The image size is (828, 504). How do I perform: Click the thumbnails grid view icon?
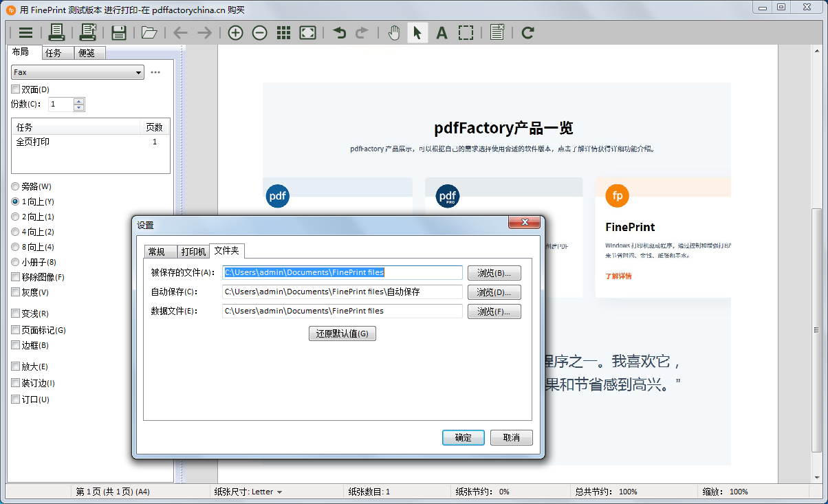point(283,32)
